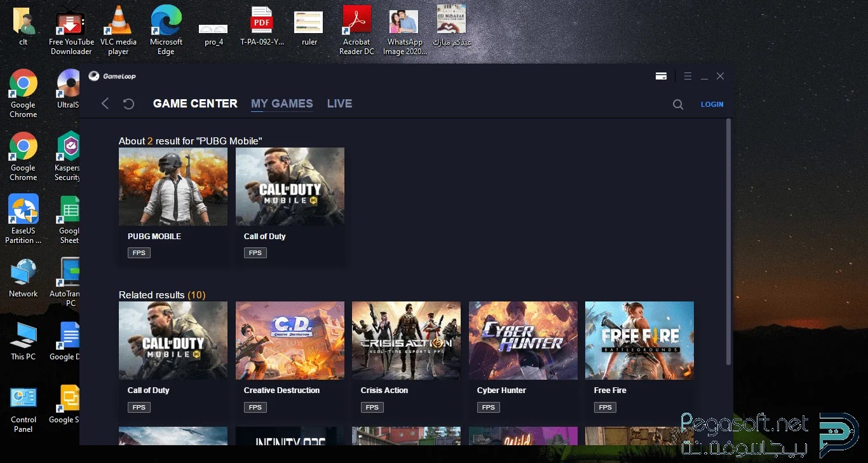Screen dimensions: 868x463
Task: Open upper Google Chrome desktop shortcut
Action: [24, 93]
